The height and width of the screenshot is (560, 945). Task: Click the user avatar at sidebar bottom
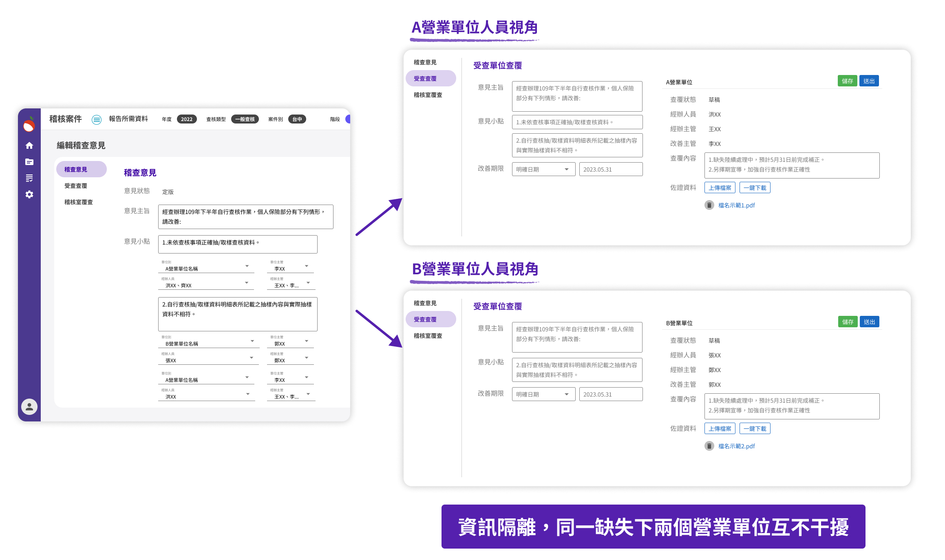point(29,406)
